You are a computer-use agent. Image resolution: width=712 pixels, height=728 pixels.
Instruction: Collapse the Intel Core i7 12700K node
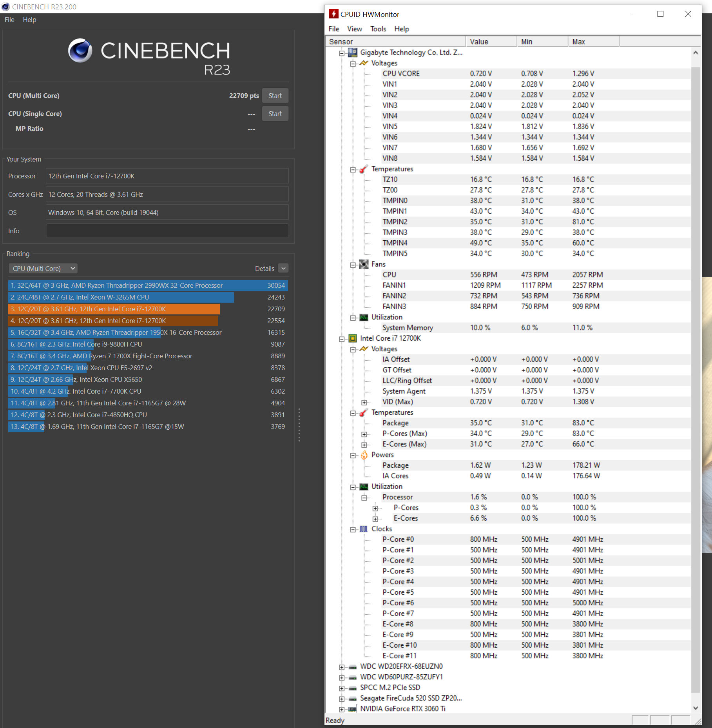point(342,339)
